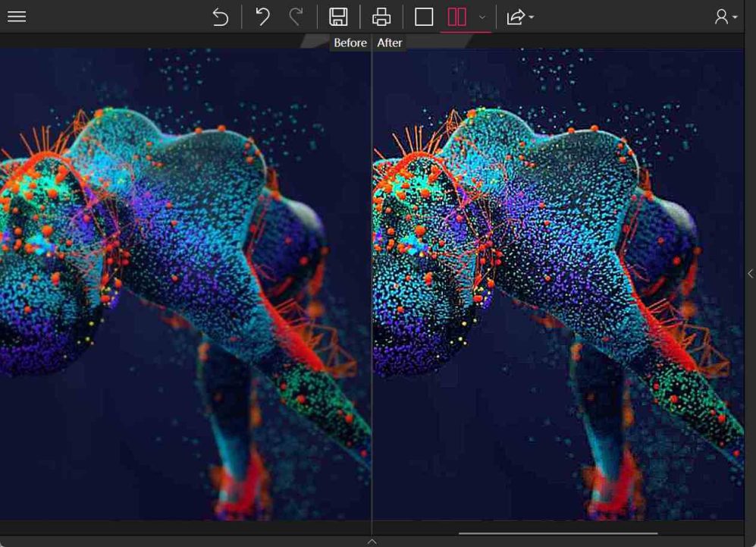The width and height of the screenshot is (756, 547).
Task: Switch to single image view
Action: click(424, 17)
